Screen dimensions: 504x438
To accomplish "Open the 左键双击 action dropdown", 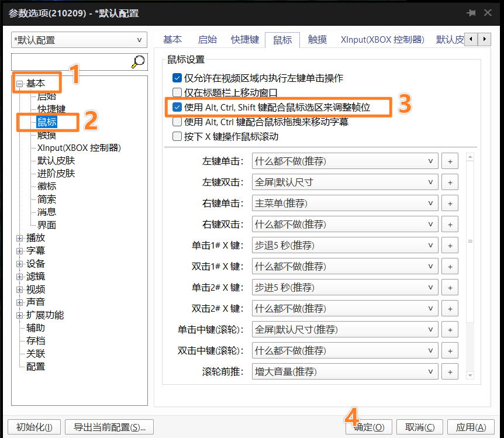I will [345, 182].
